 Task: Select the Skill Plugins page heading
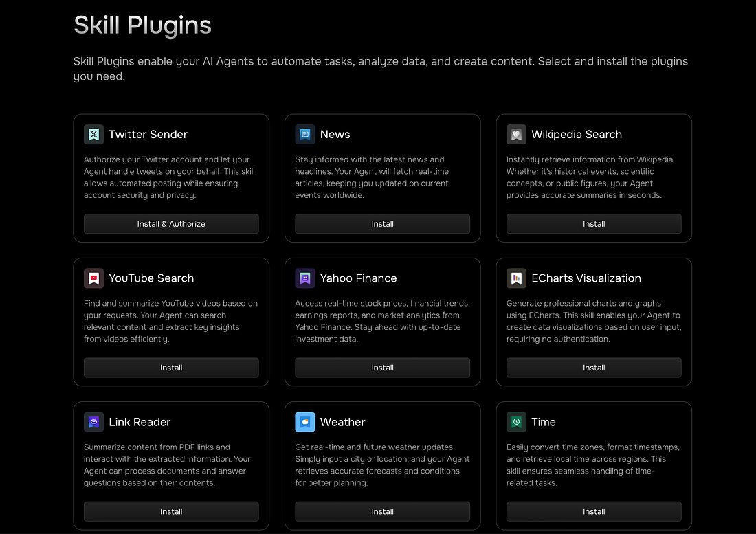pos(142,25)
